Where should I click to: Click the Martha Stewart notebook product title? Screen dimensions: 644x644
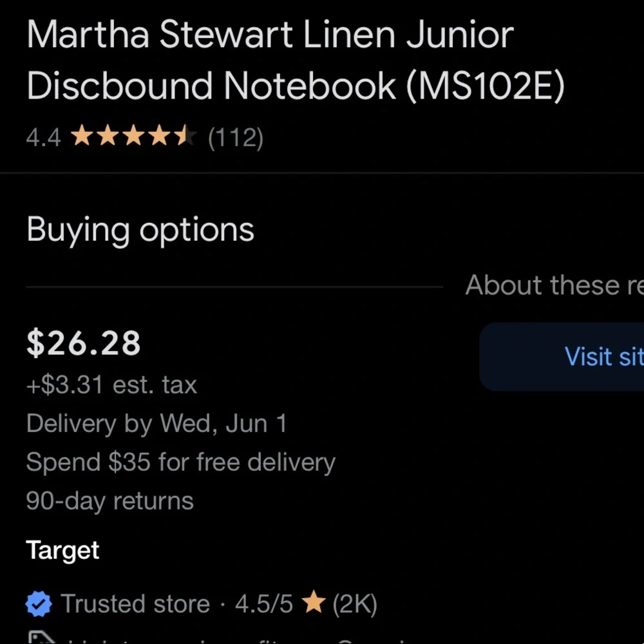(x=296, y=60)
